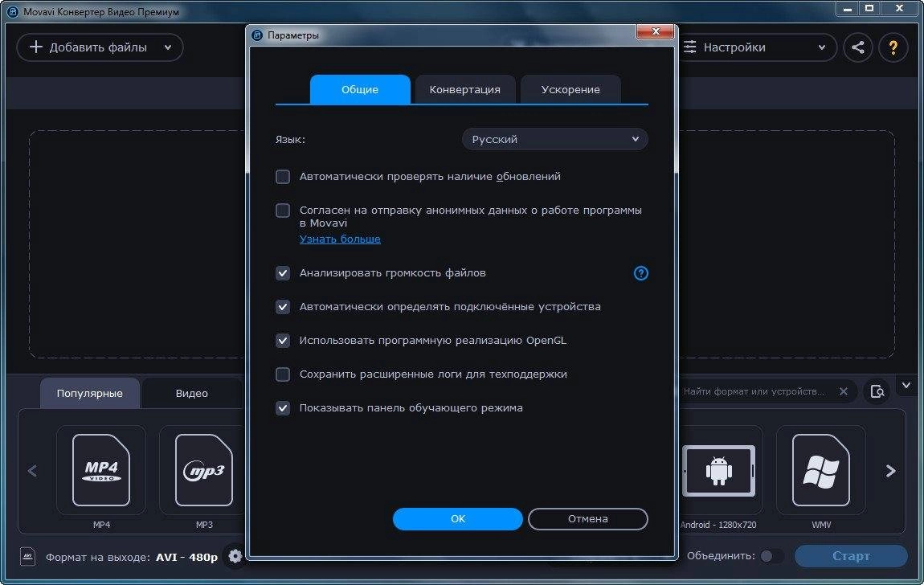Viewport: 924px width, 585px height.
Task: Expand the Добавить файлы dropdown arrow
Action: point(168,47)
